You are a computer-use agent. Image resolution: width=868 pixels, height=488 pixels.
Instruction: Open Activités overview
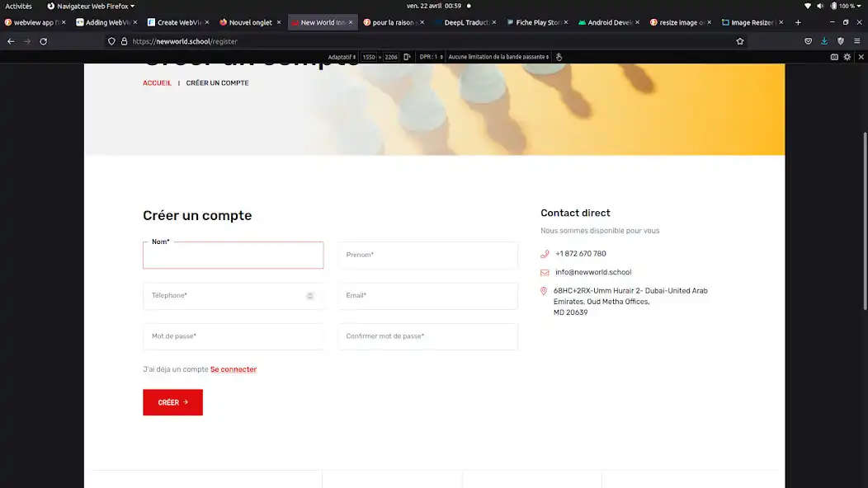point(18,6)
